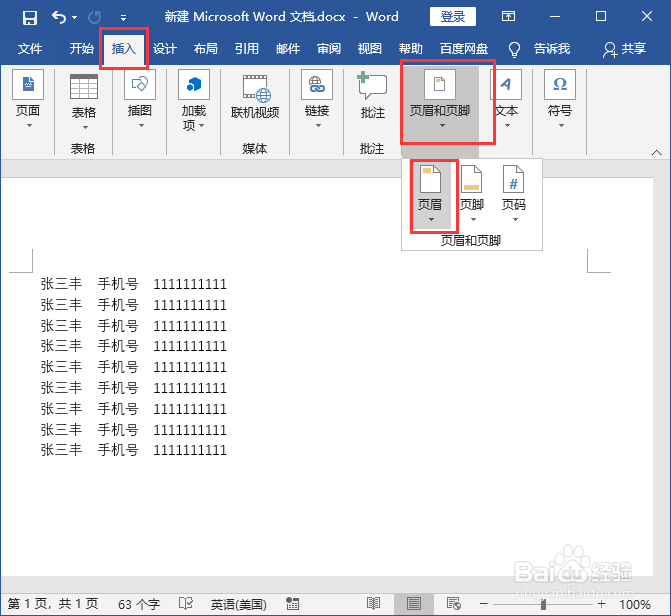Expand the 页面 dropdown arrow
The image size is (671, 616).
(x=29, y=125)
